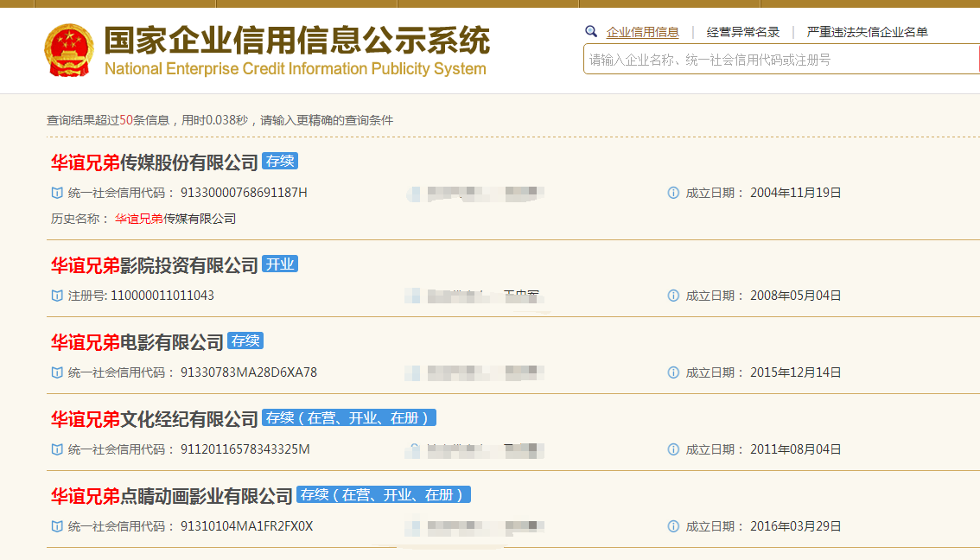This screenshot has width=980, height=560.
Task: Click date info icon beside 2004年11月19日
Action: tap(673, 193)
